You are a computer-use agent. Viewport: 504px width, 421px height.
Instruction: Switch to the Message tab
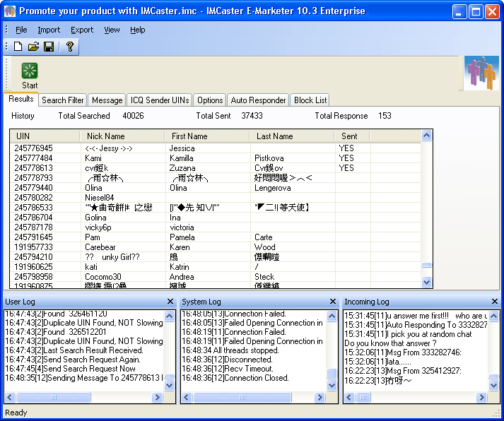pyautogui.click(x=107, y=100)
